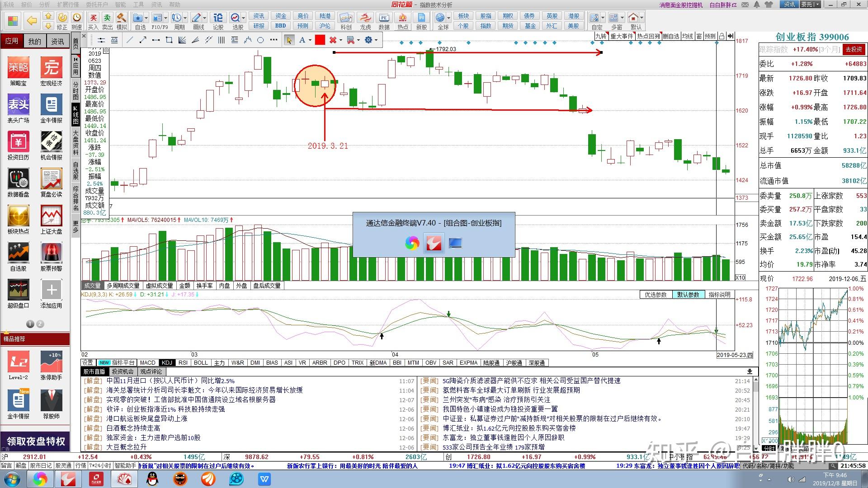Image resolution: width=868 pixels, height=488 pixels.
Task: Select the parallel vertical lines tool
Action: pos(222,40)
